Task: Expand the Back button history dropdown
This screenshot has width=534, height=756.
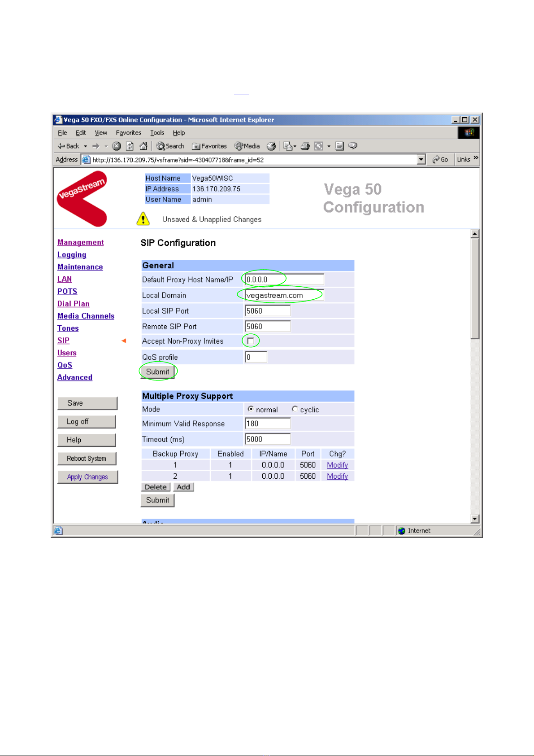Action: tap(85, 146)
